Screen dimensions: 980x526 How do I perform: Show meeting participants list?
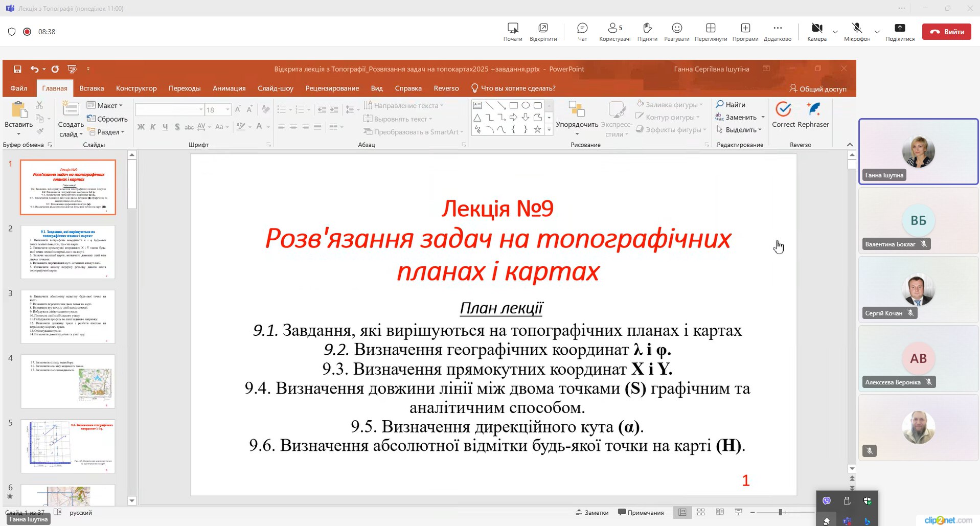(x=614, y=31)
